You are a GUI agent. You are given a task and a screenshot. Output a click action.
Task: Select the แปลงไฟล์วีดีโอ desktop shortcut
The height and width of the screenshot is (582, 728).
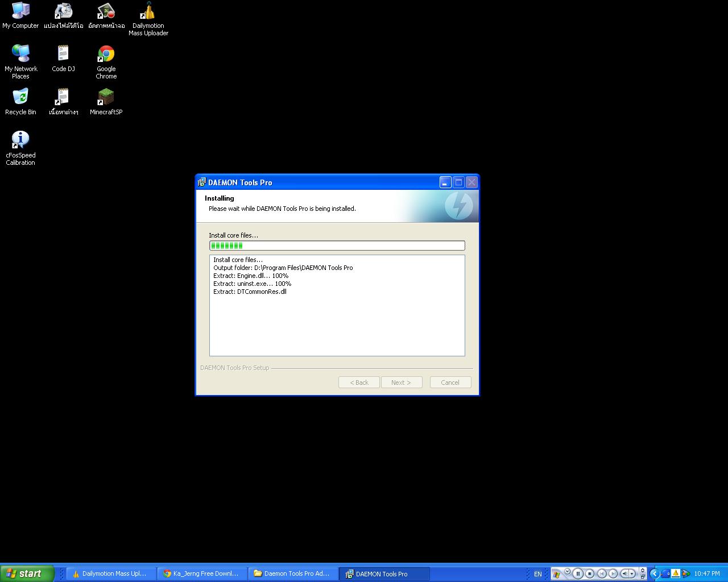click(63, 15)
